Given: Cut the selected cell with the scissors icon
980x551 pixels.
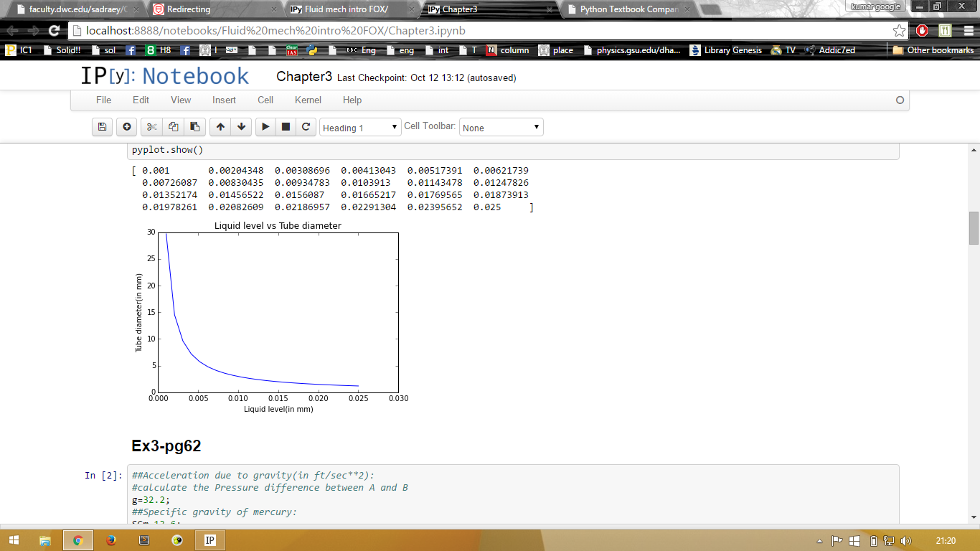Looking at the screenshot, I should (x=151, y=127).
